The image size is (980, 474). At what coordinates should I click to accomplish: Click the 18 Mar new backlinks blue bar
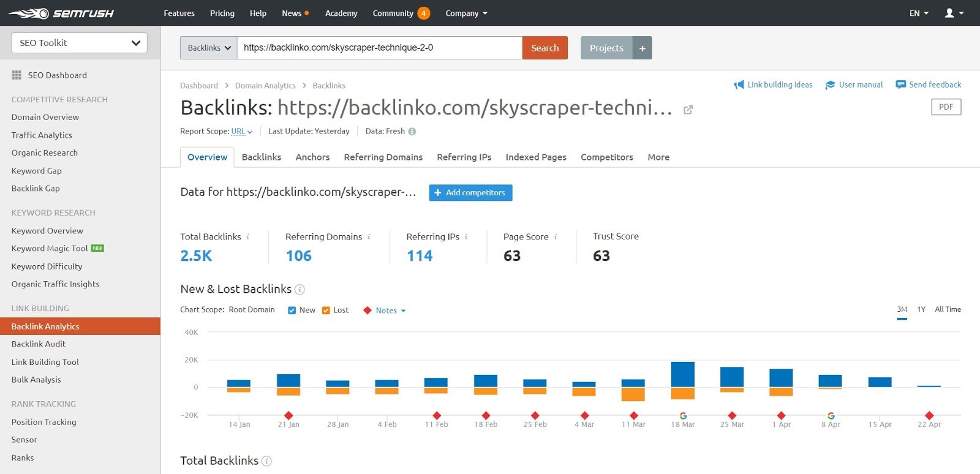click(683, 375)
